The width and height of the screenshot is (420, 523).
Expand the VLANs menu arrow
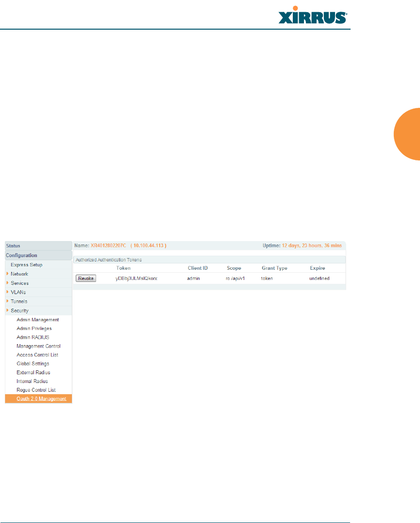[7, 292]
